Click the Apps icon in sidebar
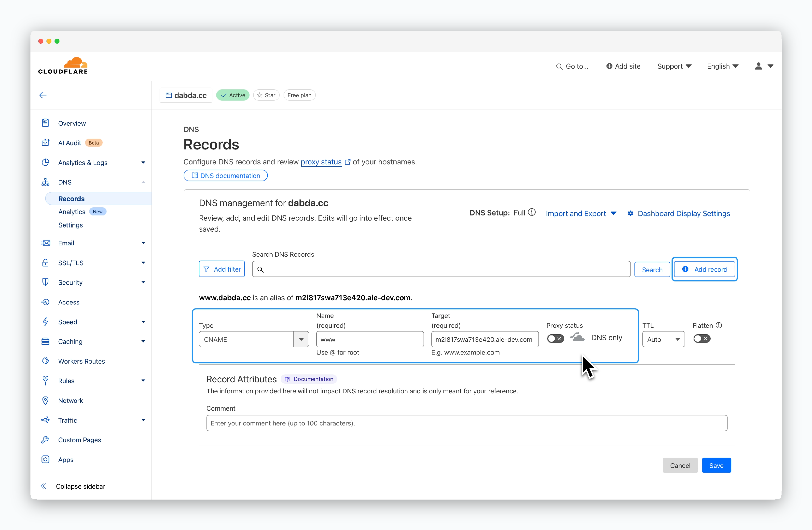The width and height of the screenshot is (812, 530). coord(45,459)
